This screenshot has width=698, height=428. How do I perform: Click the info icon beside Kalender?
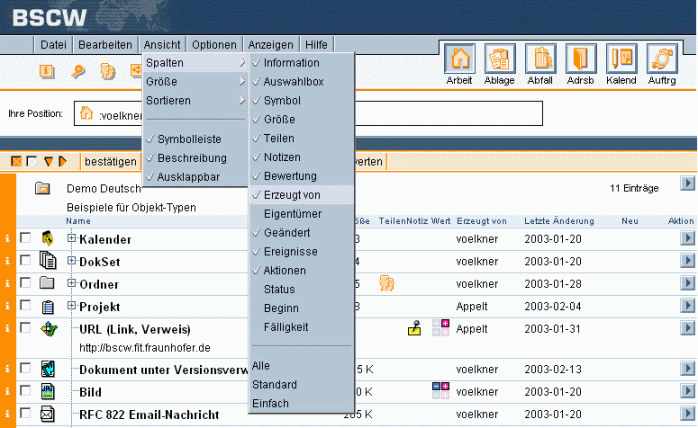coord(8,238)
